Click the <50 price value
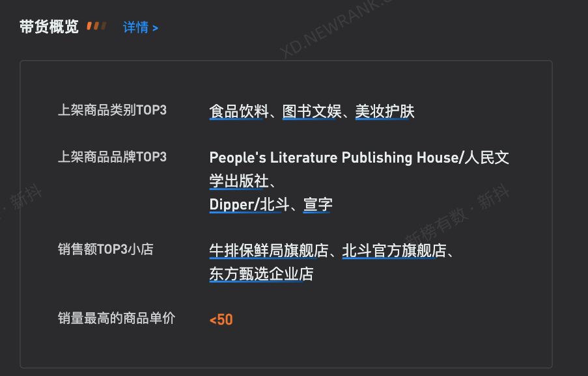Screen dimensions: 588x376 pyautogui.click(x=221, y=320)
